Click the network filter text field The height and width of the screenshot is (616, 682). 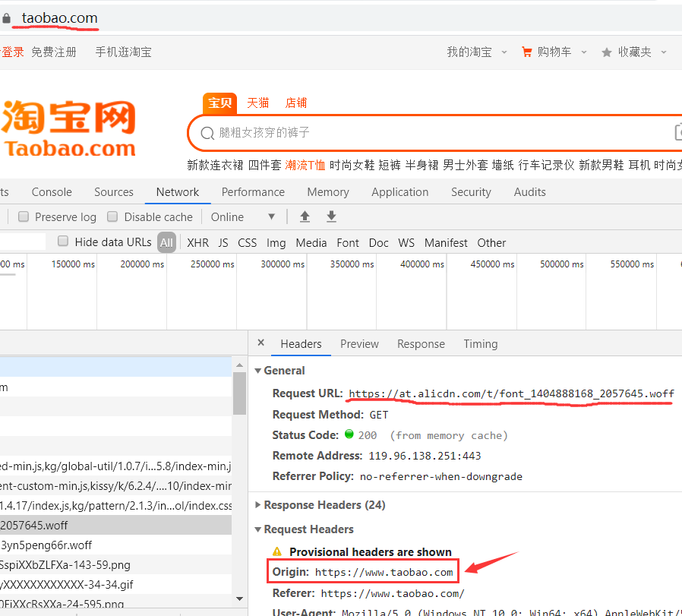pos(23,242)
